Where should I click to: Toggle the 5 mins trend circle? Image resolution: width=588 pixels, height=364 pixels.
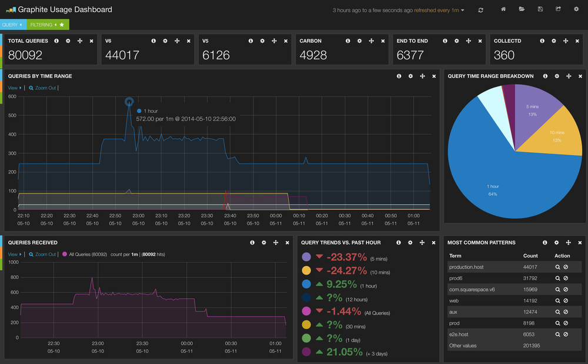coord(306,257)
